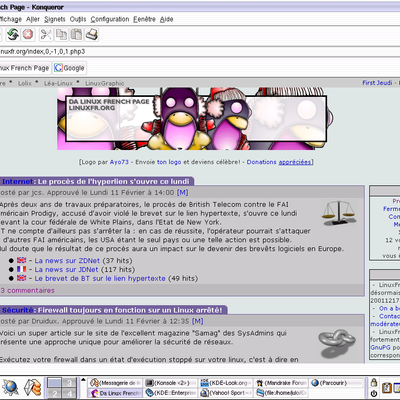The height and width of the screenshot is (400, 400).
Task: Switch to KDE-Look.org taskbar window
Action: click(226, 383)
